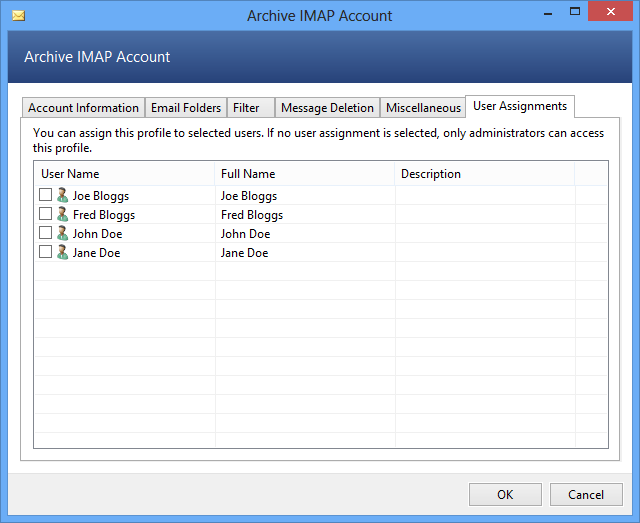Switch to the Email Folders tab
This screenshot has width=640, height=523.
click(186, 108)
